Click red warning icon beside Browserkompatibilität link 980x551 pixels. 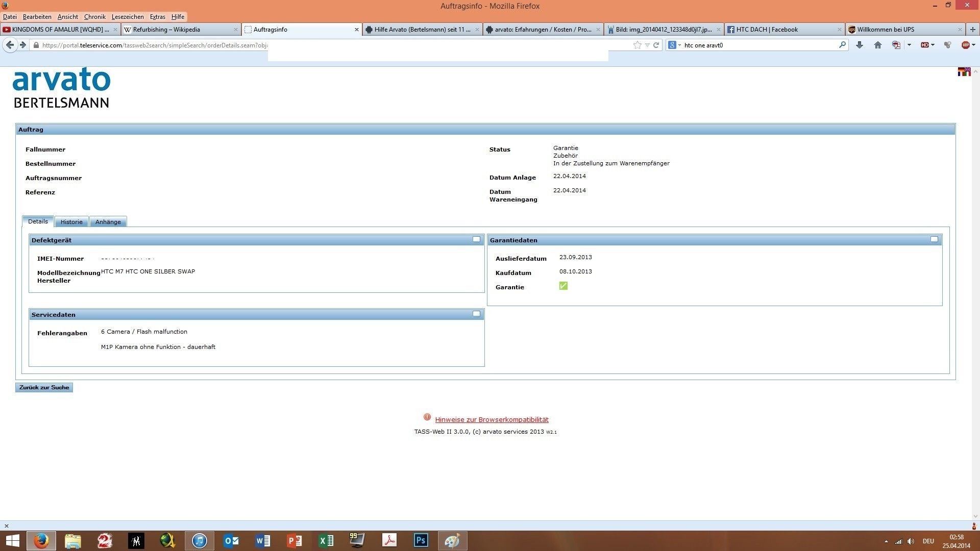(x=427, y=417)
